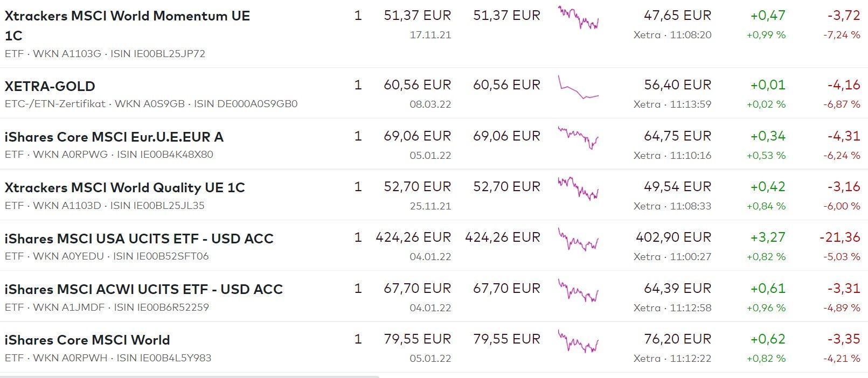Click the 402,90 EUR current price
The height and width of the screenshot is (378, 868).
pos(673,237)
